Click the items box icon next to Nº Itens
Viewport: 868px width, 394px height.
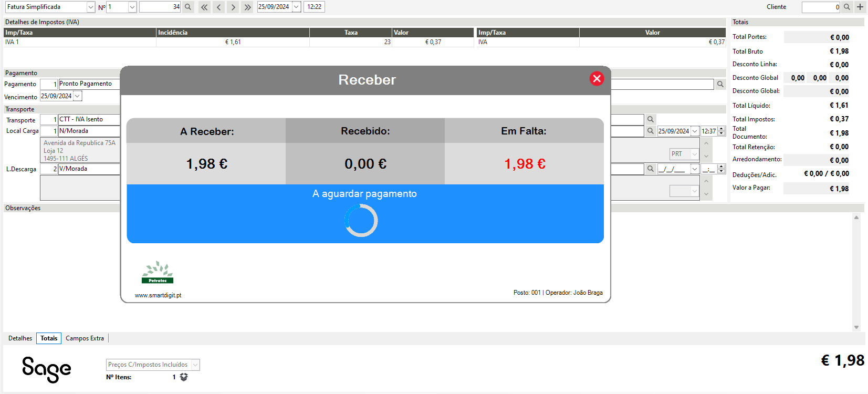click(184, 377)
